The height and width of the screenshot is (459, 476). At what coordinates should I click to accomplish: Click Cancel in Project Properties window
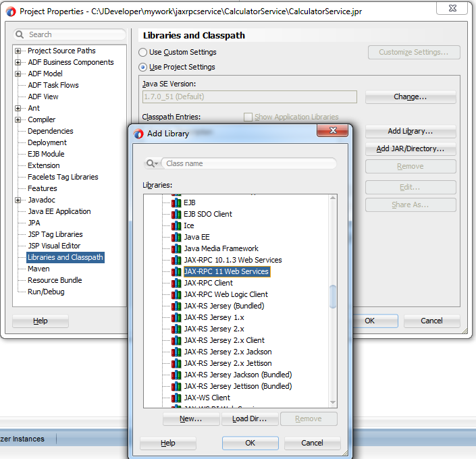click(x=431, y=321)
